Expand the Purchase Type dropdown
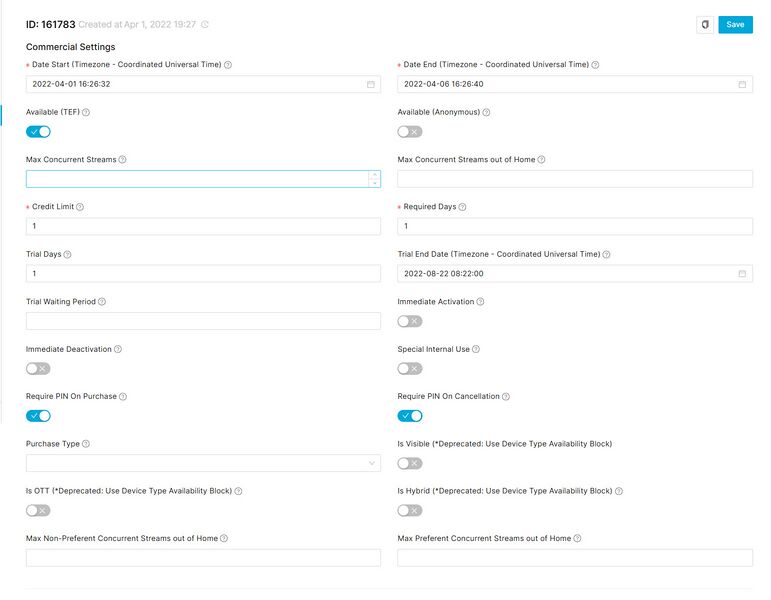Screen dimensions: 771x600 tap(203, 463)
